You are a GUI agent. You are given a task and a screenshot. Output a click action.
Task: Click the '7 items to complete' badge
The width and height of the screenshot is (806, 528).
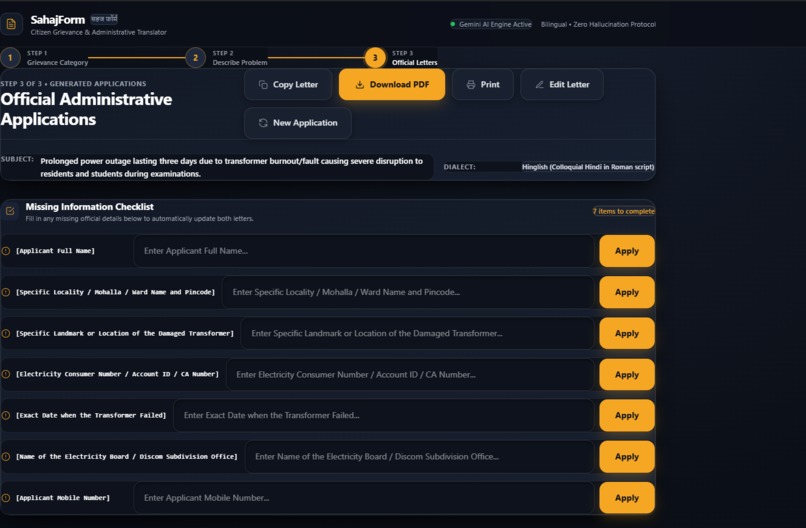(x=624, y=211)
